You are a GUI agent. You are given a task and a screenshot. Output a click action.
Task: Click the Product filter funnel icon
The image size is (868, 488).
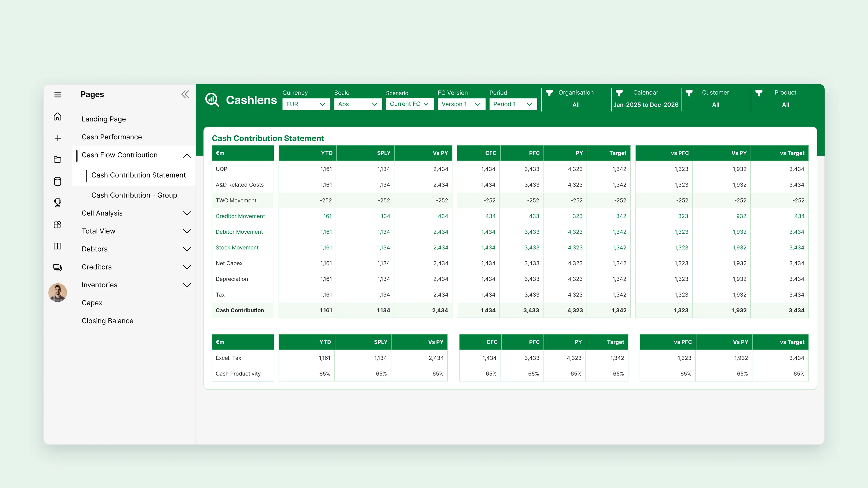point(759,93)
